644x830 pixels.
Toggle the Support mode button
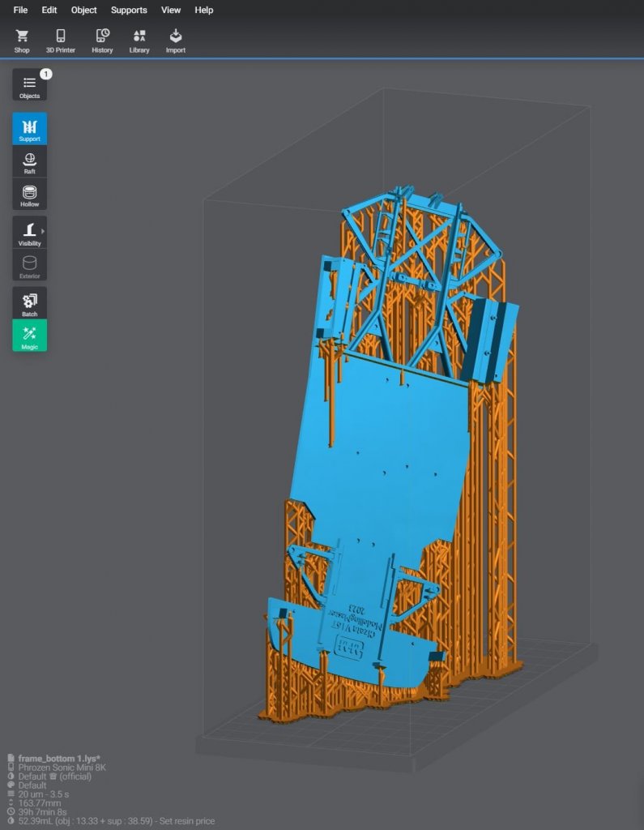pyautogui.click(x=29, y=129)
